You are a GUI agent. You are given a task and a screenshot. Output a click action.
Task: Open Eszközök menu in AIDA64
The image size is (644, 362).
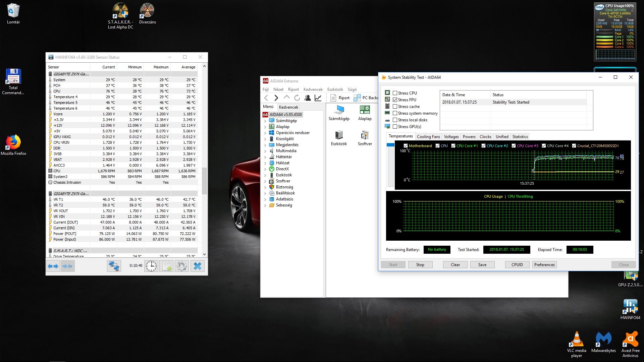pyautogui.click(x=335, y=89)
